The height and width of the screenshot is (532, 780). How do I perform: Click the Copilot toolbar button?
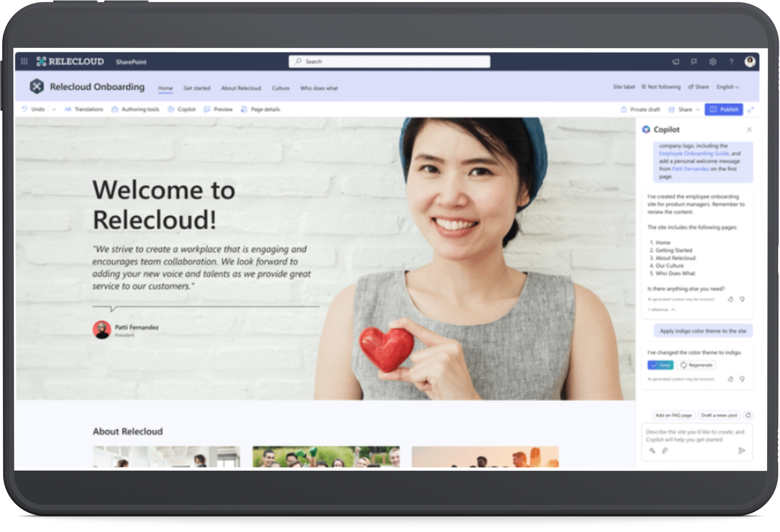182,109
